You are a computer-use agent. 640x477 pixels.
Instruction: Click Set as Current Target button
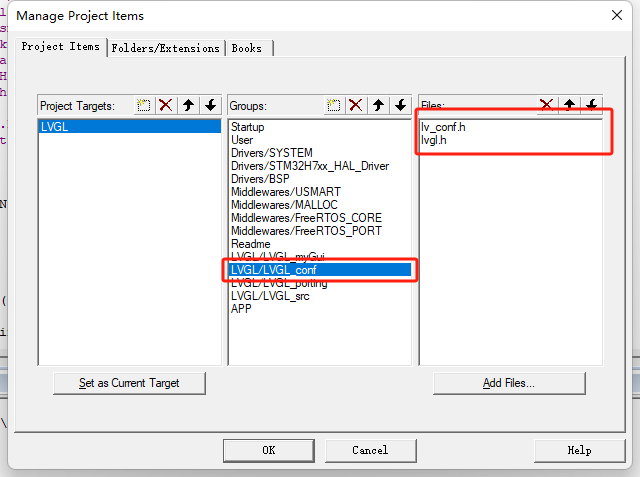click(129, 383)
